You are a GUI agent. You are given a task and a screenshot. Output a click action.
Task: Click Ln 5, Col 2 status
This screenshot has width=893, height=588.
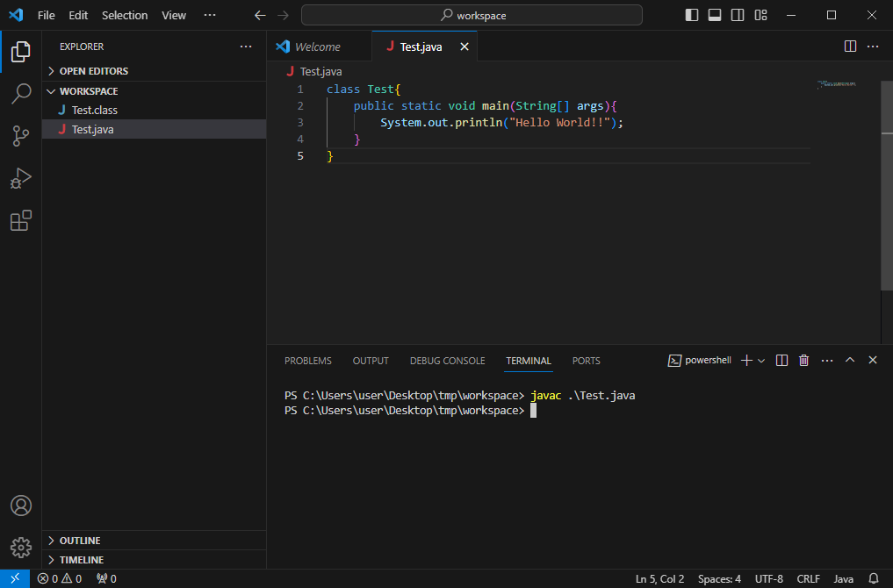coord(659,579)
